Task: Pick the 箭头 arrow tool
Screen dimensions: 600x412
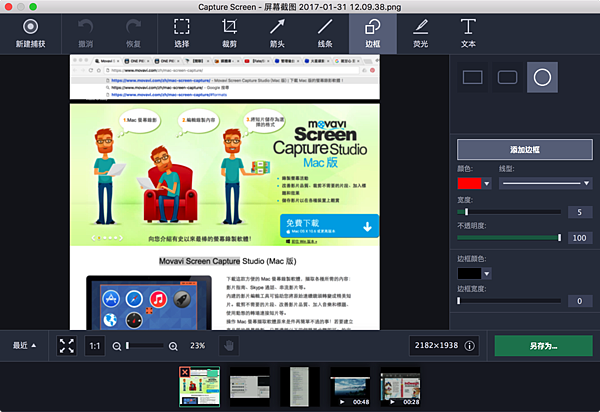Action: click(x=277, y=34)
